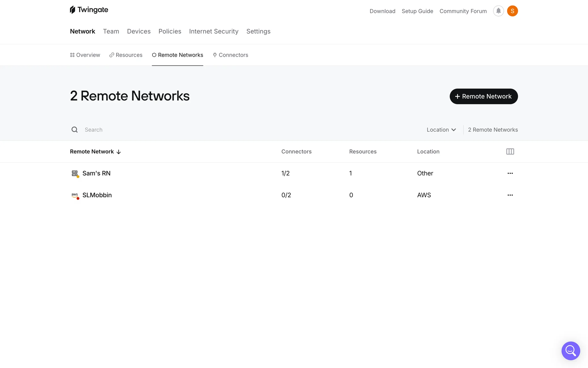The width and height of the screenshot is (588, 368).
Task: Click the search magnifier icon
Action: pyautogui.click(x=74, y=130)
